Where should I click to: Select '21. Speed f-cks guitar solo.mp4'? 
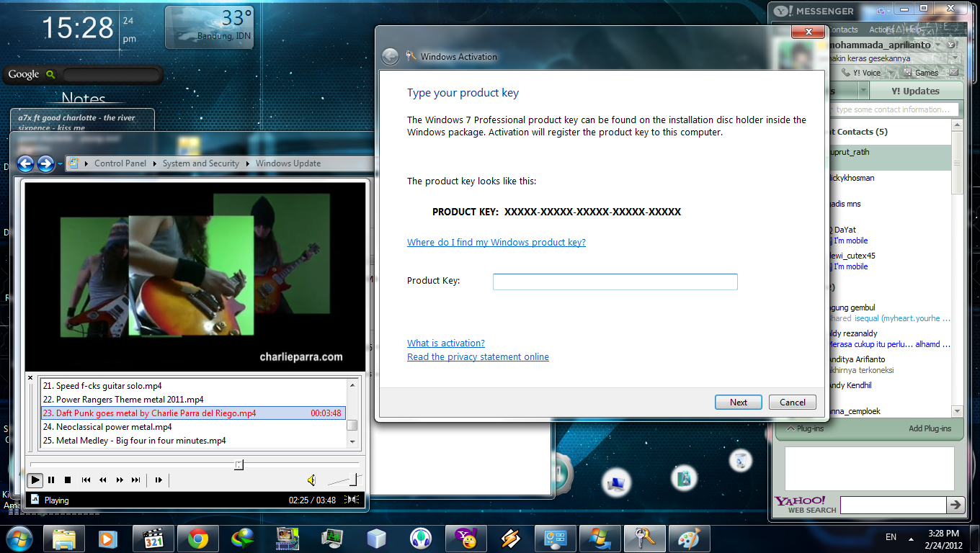point(194,386)
